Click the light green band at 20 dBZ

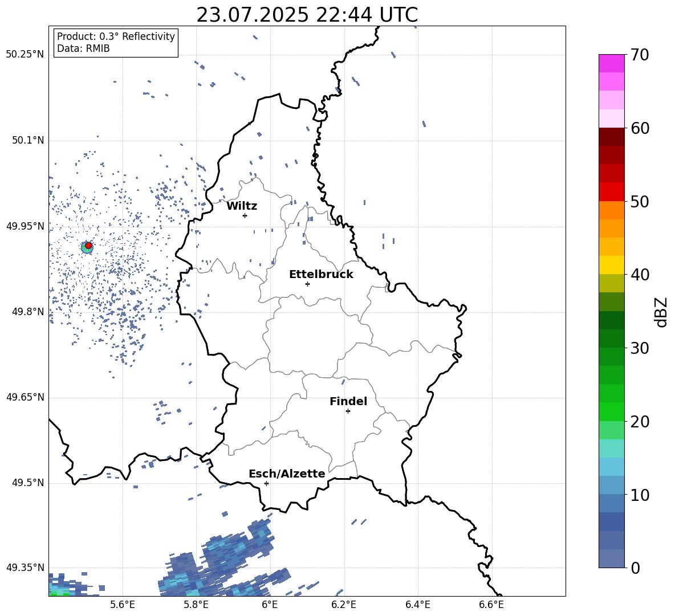pyautogui.click(x=611, y=430)
